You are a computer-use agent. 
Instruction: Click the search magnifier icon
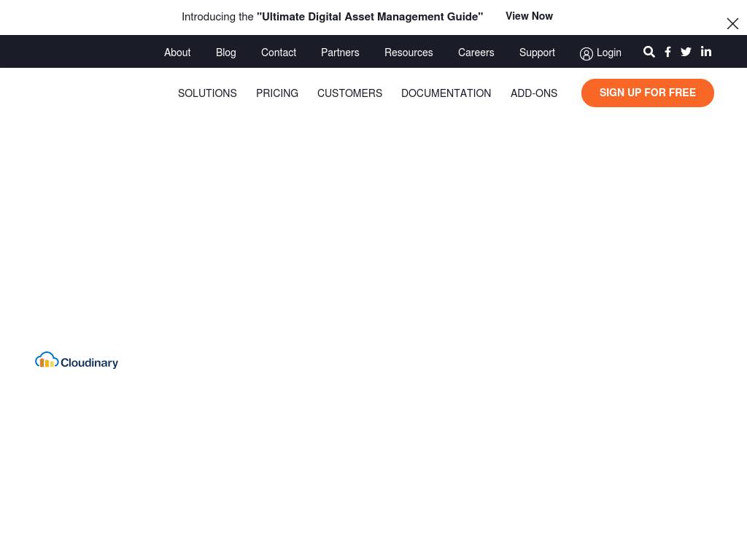pos(649,52)
